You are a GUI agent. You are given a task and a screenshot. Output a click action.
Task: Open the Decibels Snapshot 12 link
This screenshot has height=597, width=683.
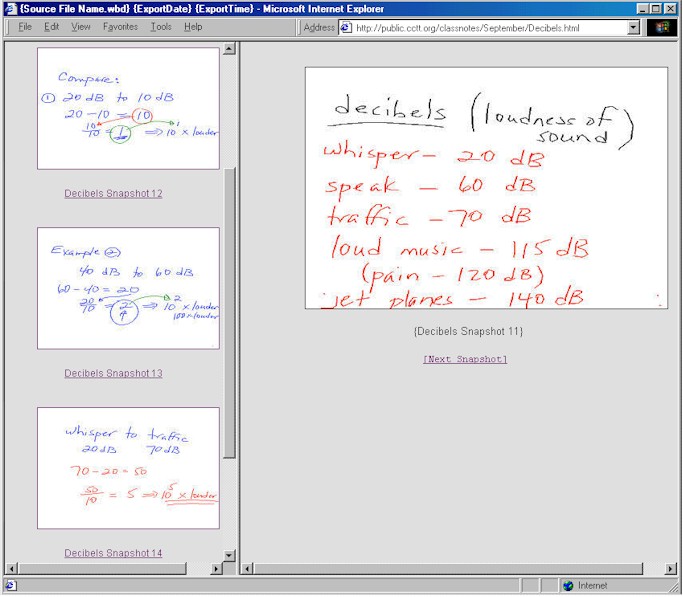(x=113, y=194)
